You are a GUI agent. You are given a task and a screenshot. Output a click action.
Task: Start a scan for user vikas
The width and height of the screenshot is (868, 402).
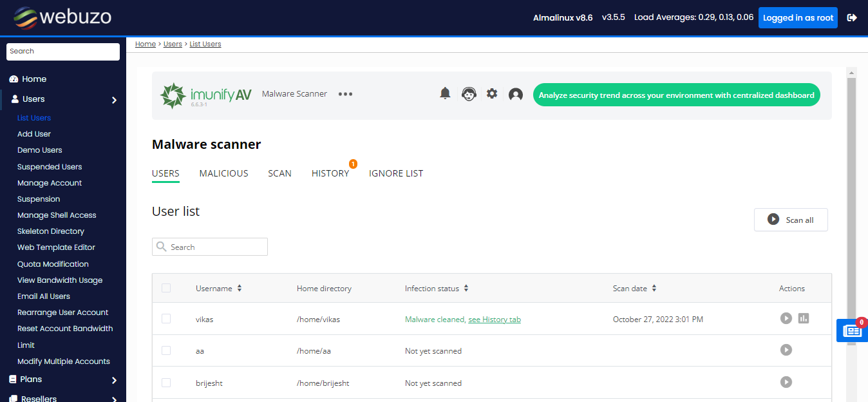tap(786, 318)
